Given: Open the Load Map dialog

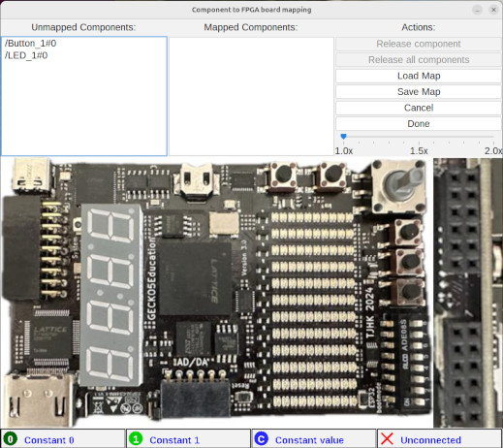Looking at the screenshot, I should click(419, 76).
